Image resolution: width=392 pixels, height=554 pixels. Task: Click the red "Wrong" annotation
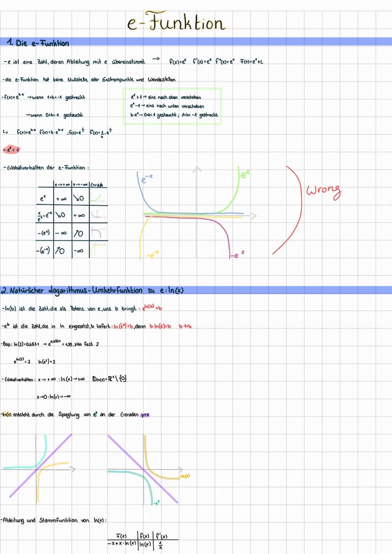pos(324,190)
